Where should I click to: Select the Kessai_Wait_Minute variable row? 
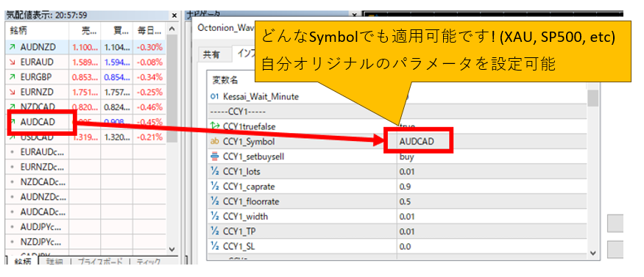(397, 97)
